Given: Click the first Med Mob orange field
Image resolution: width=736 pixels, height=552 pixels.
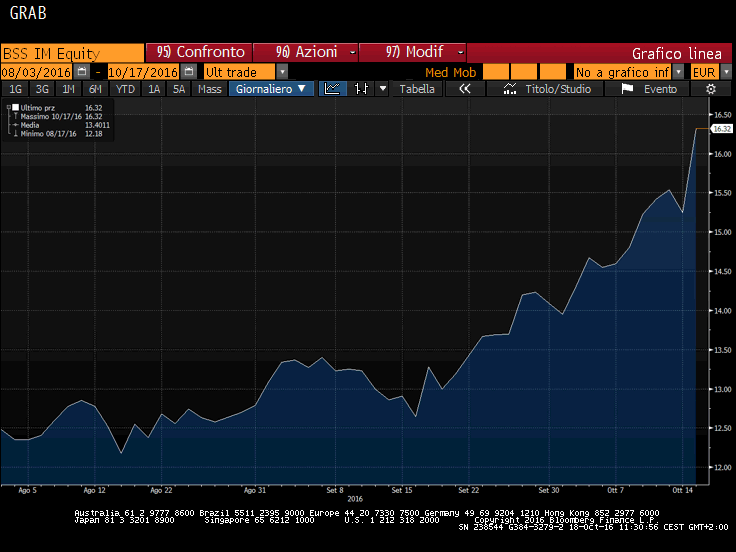Looking at the screenshot, I should tap(496, 72).
